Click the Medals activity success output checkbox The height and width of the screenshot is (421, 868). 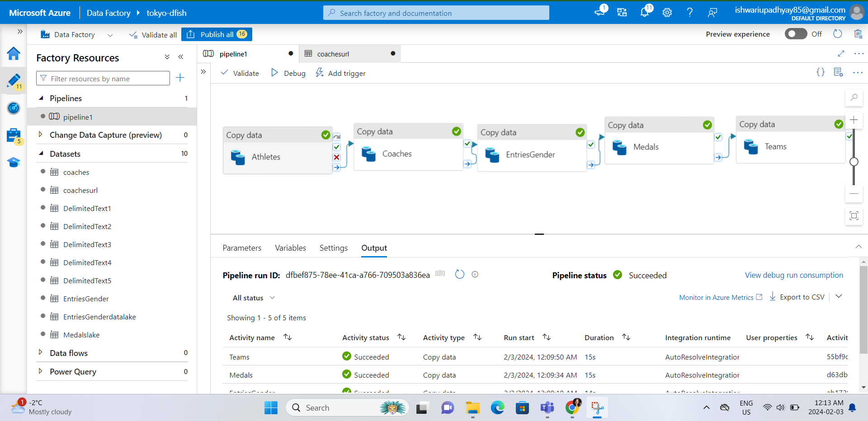(x=718, y=137)
